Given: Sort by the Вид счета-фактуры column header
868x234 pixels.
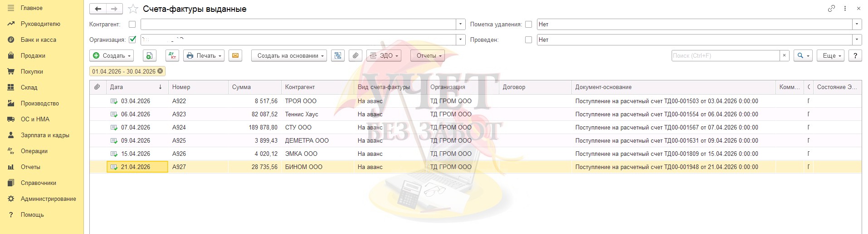Looking at the screenshot, I should pyautogui.click(x=390, y=87).
